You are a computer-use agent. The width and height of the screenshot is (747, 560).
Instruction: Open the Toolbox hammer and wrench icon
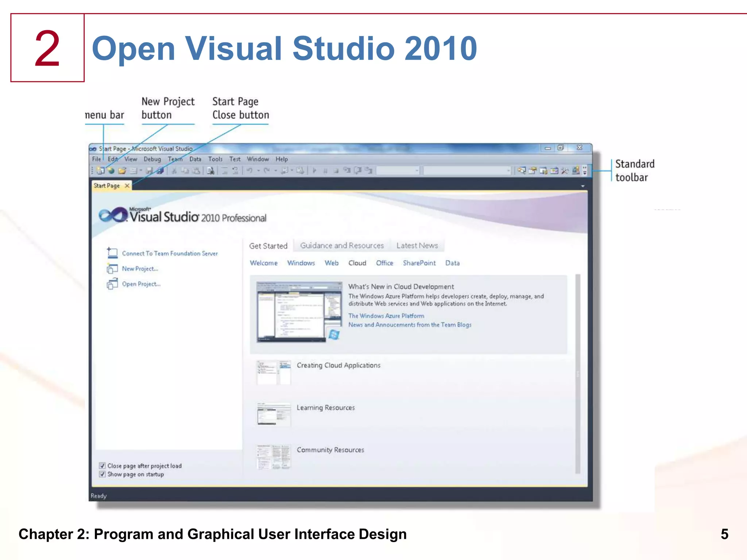565,171
